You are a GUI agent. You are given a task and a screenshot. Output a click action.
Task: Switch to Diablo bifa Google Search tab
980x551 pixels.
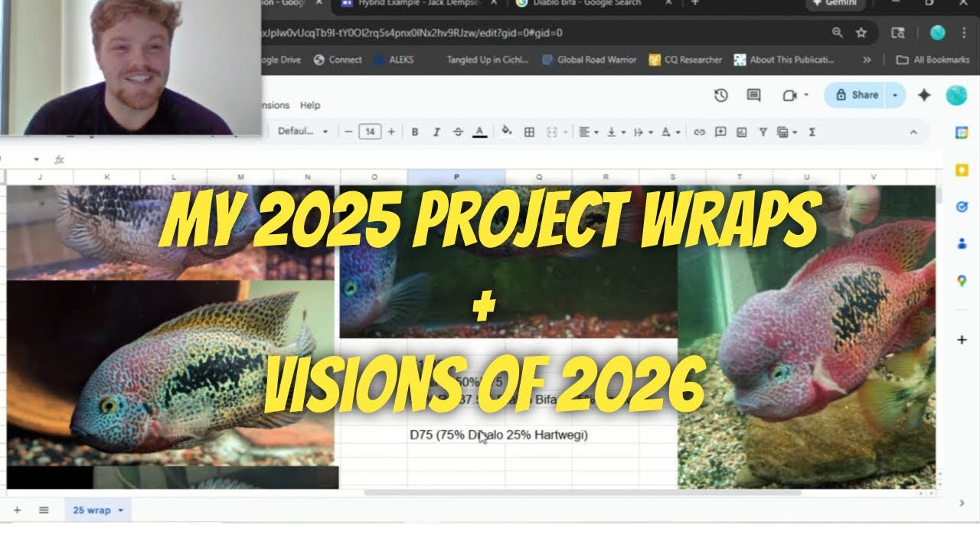[588, 4]
